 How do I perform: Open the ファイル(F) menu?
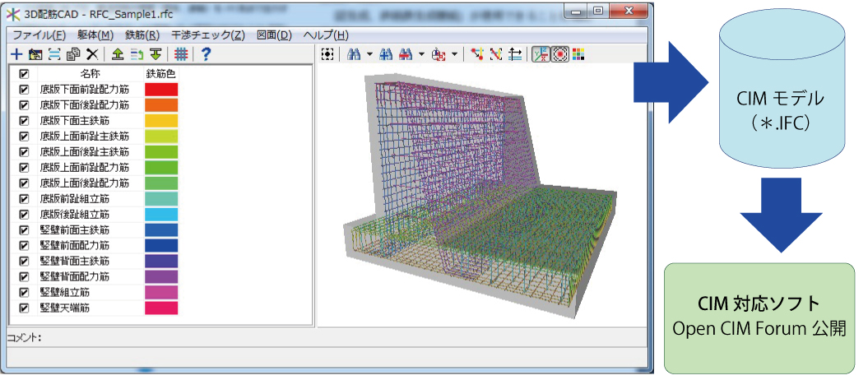pyautogui.click(x=39, y=35)
